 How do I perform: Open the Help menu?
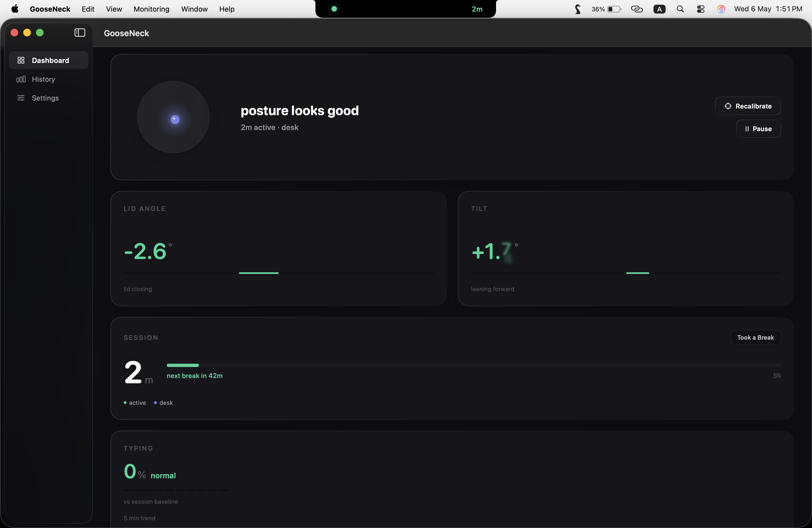(227, 9)
